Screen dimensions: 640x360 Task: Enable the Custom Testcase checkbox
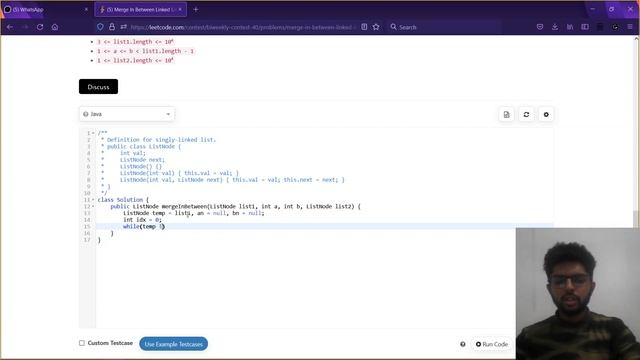click(82, 343)
